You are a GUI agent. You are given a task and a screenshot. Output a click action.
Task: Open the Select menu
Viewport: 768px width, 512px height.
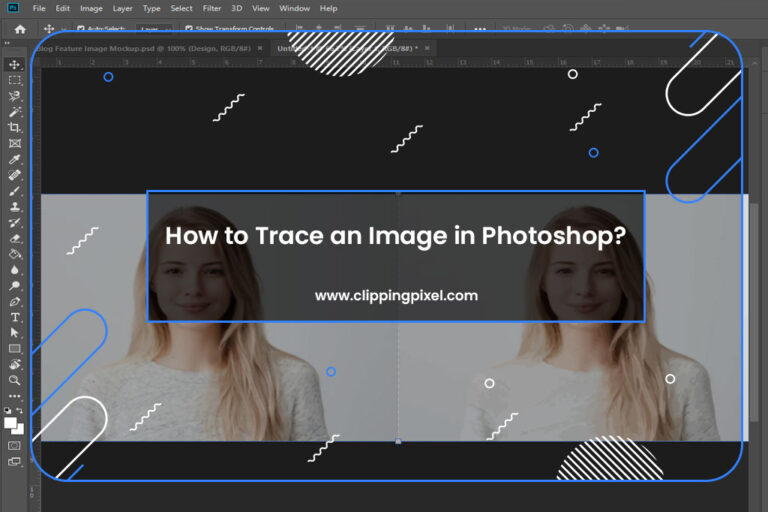coord(181,8)
